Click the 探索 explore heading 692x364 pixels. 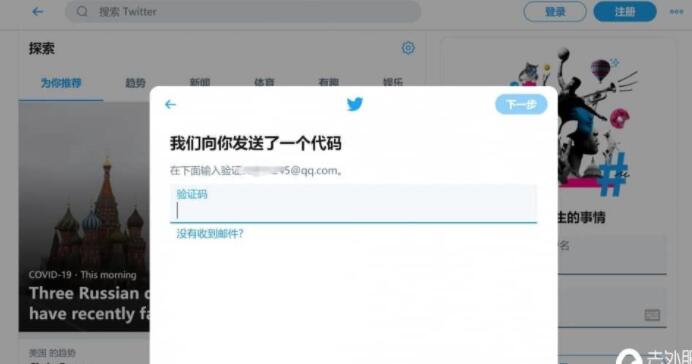(x=42, y=49)
